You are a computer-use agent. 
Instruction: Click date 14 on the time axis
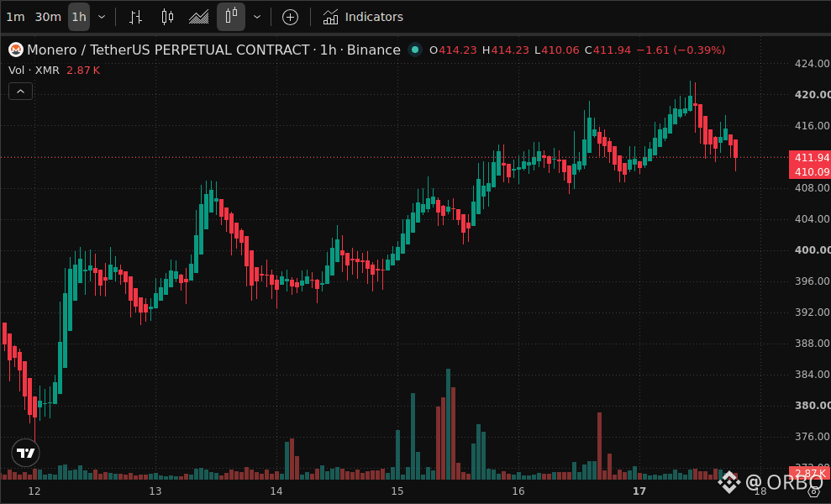click(x=276, y=491)
